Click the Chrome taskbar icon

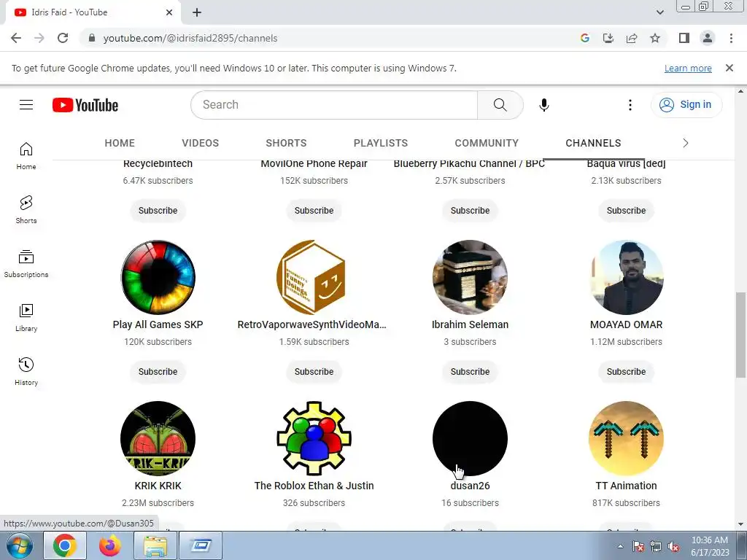[65, 545]
